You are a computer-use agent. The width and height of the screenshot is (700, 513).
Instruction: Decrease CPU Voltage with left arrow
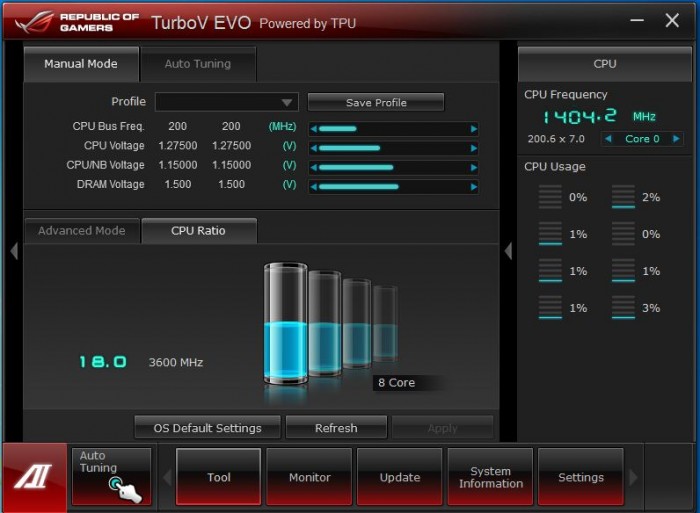coord(313,148)
